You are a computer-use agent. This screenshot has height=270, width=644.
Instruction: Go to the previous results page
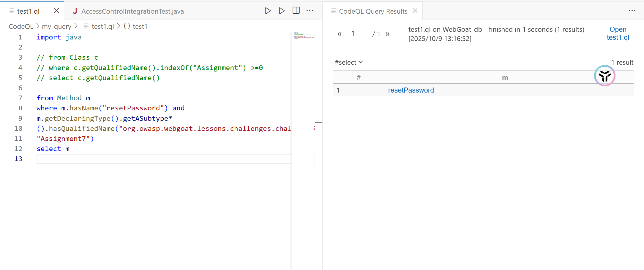[340, 34]
